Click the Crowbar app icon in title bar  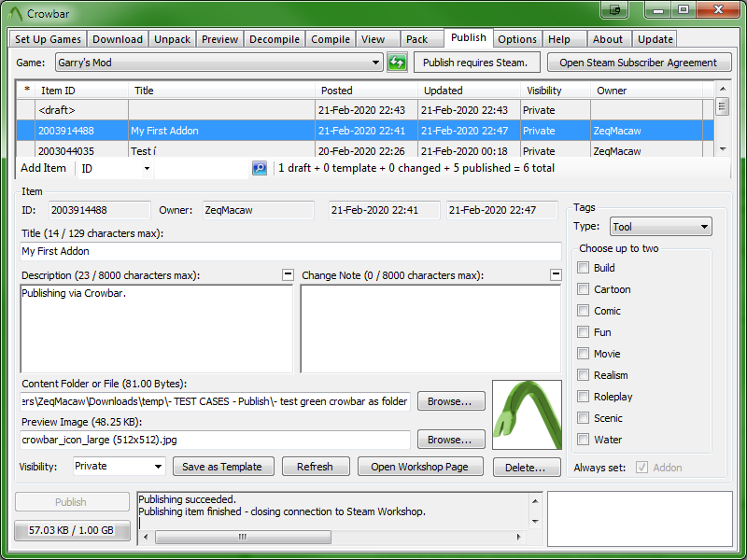point(15,13)
